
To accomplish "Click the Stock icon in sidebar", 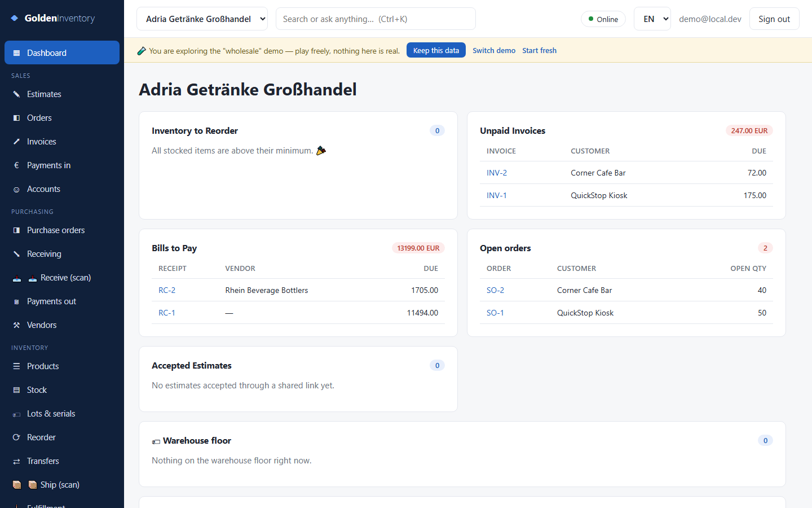I will pyautogui.click(x=16, y=390).
